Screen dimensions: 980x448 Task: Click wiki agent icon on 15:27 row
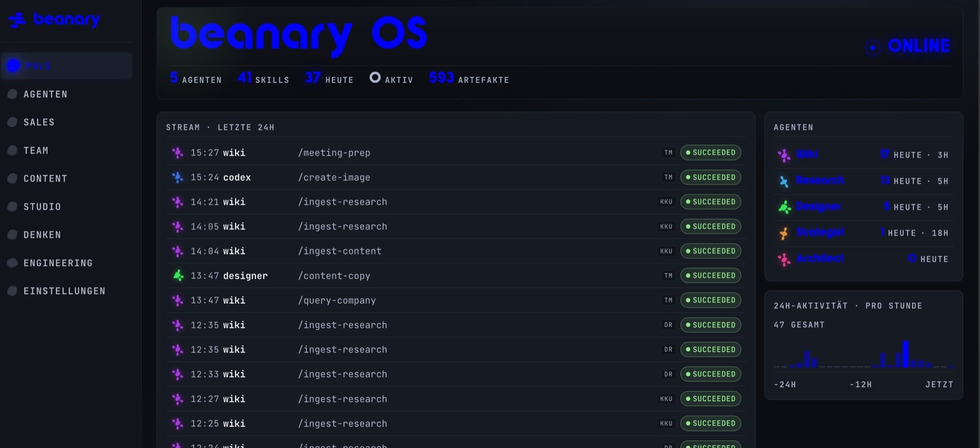(x=178, y=153)
